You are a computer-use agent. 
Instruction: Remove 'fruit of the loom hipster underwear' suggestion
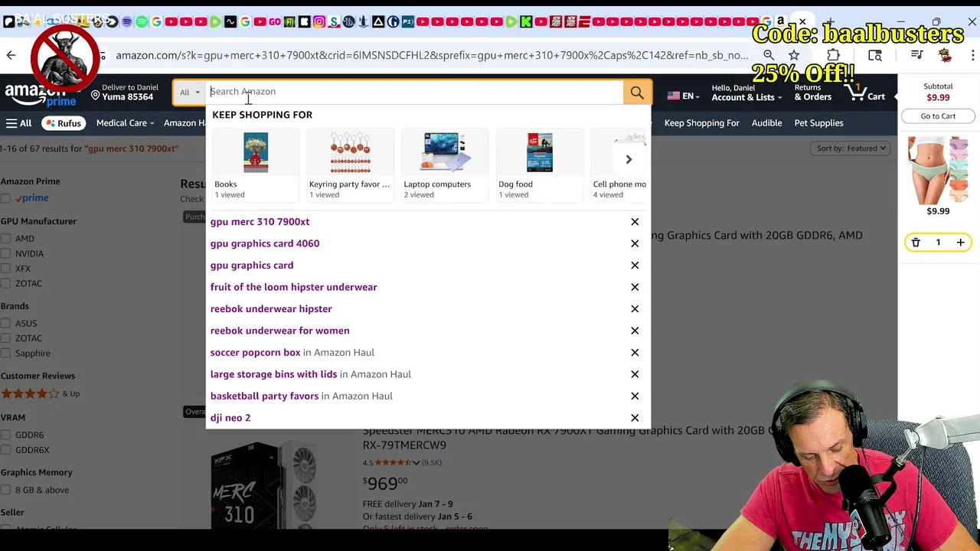[x=635, y=287]
